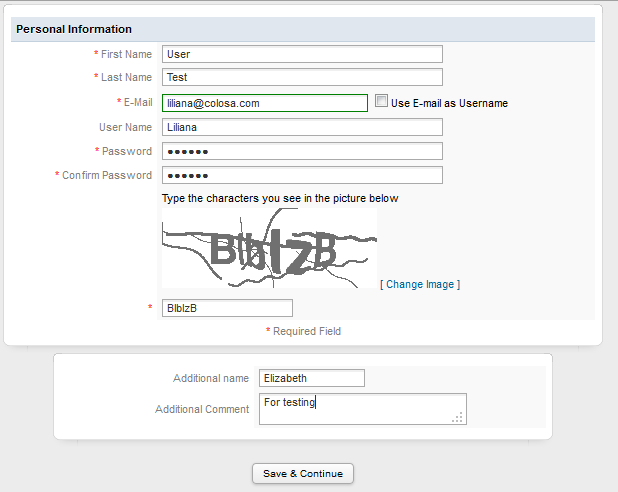
Task: Click the Required Field note text
Action: [307, 331]
